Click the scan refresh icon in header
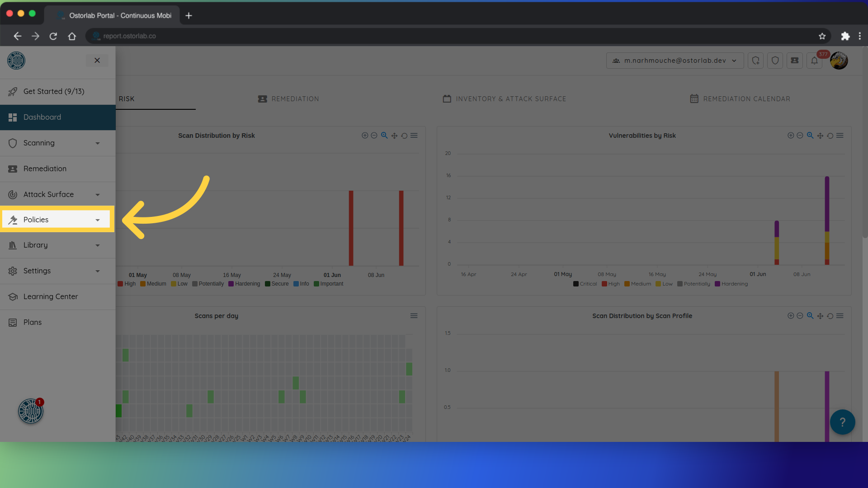This screenshot has width=868, height=488. 755,61
